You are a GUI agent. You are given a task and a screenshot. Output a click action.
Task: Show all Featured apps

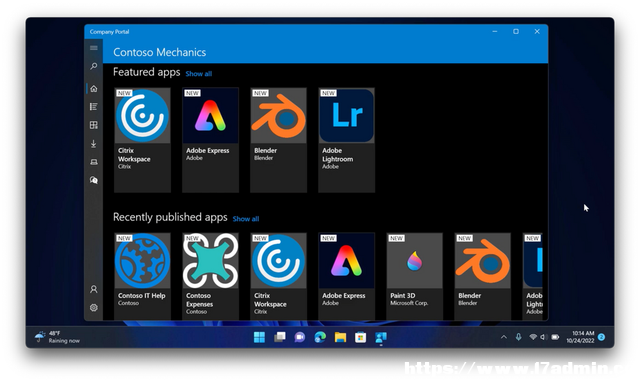pos(199,74)
